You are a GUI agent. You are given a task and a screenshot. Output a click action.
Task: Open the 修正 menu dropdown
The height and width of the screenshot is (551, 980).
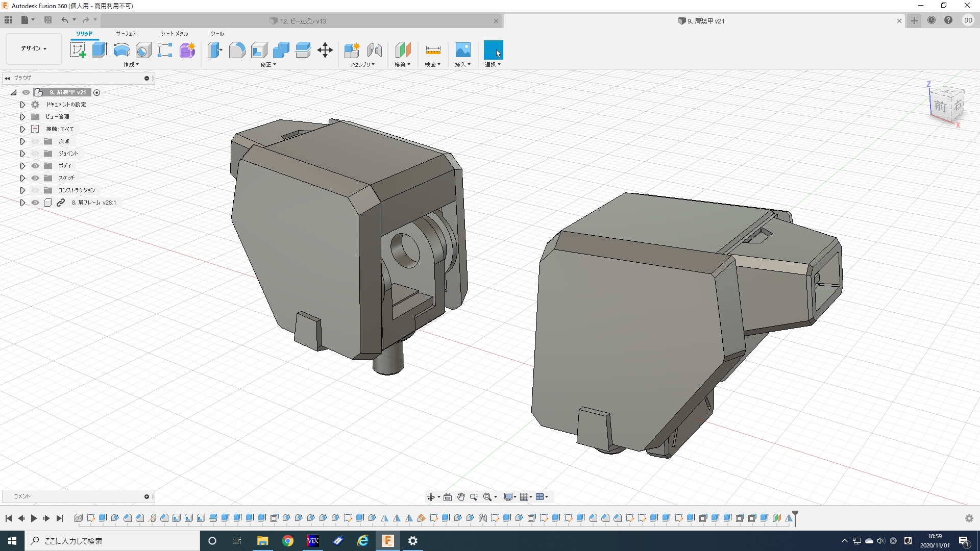268,65
